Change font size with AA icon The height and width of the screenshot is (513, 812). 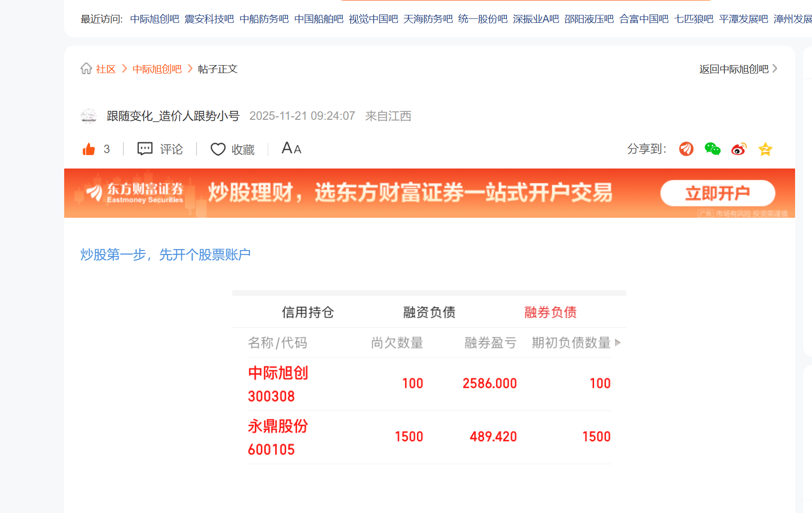tap(292, 148)
